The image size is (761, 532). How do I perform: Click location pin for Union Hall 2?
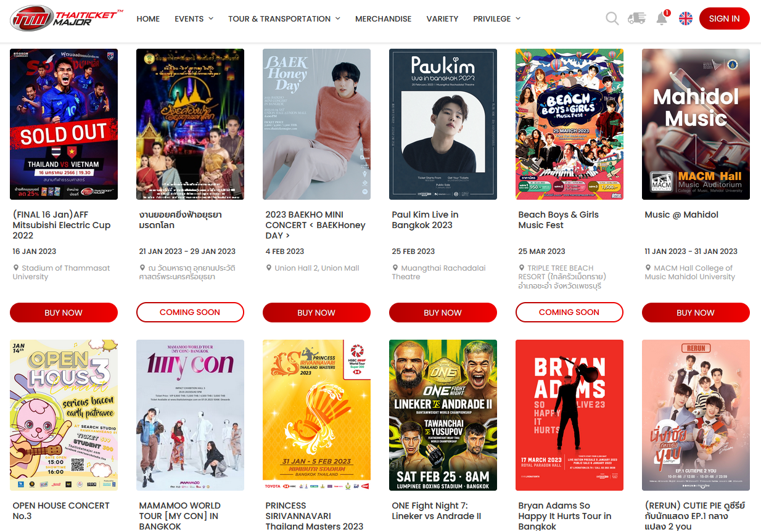pos(269,268)
